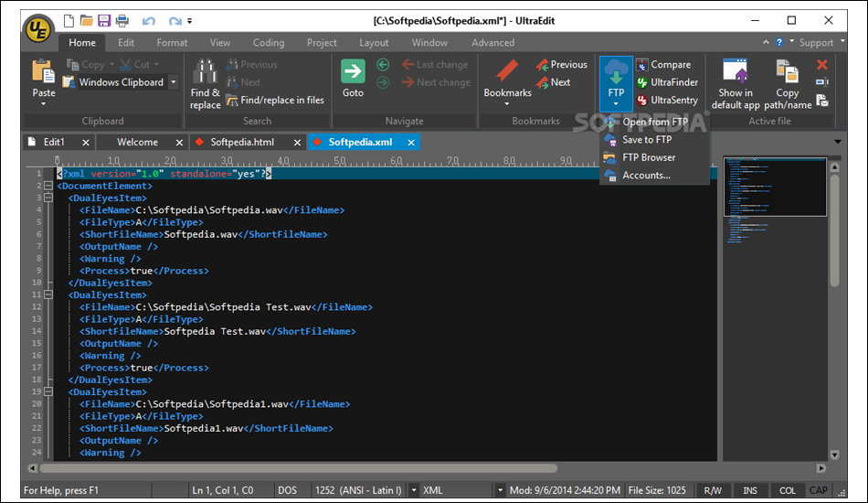Toggle R/W read-write status indicator
This screenshot has height=503, width=868.
(713, 490)
